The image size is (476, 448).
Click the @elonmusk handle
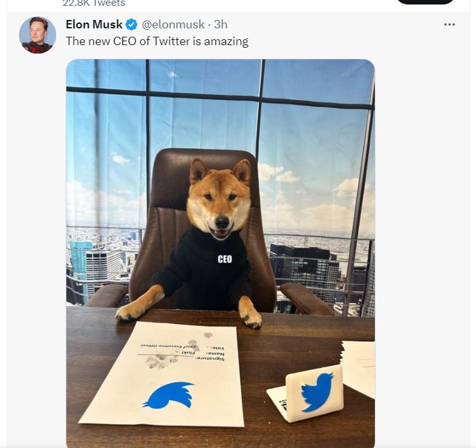[173, 24]
